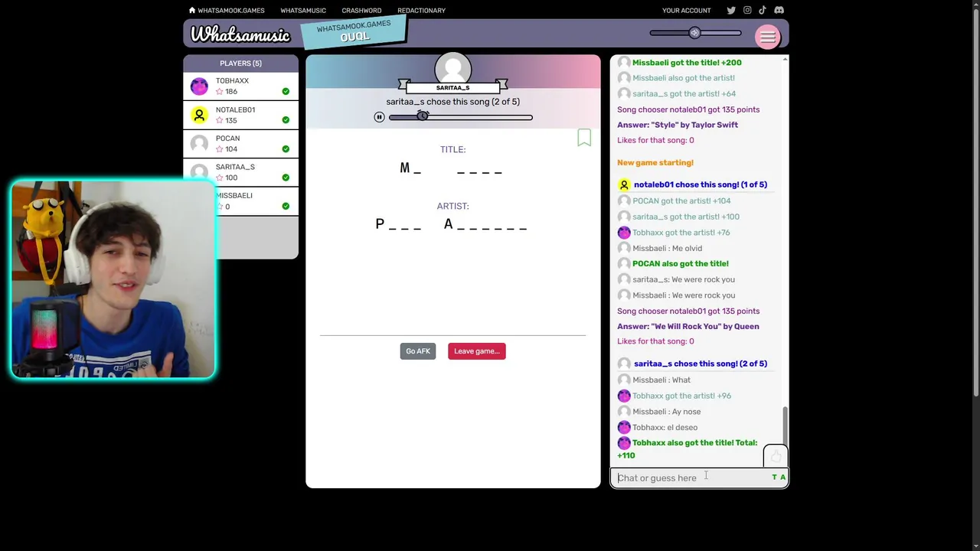Select player row TOBHAXX
The image size is (980, 551).
(x=240, y=86)
